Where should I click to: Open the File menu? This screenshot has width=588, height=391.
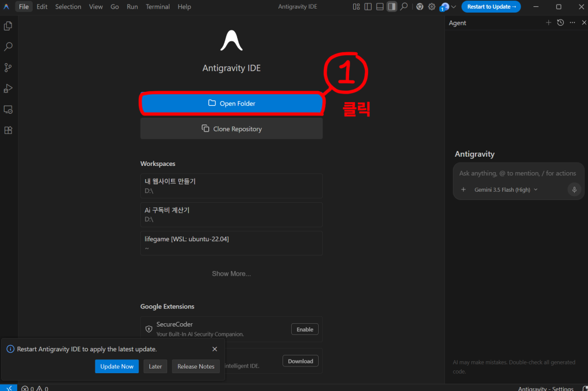24,7
